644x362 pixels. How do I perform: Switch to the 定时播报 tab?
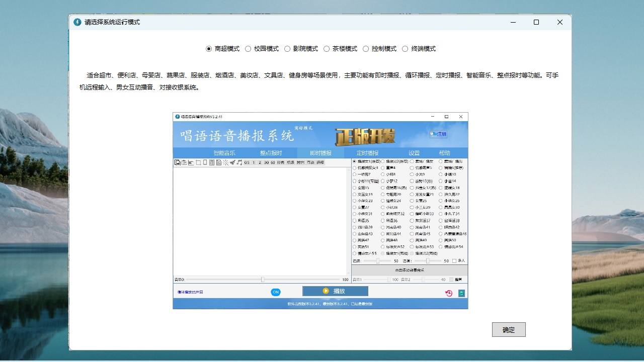[367, 153]
